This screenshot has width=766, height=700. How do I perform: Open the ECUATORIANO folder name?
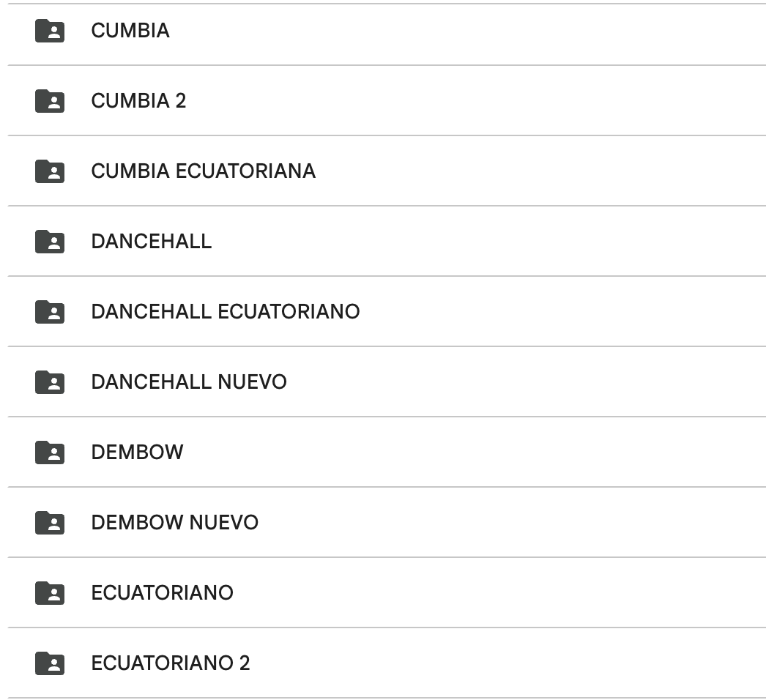162,593
